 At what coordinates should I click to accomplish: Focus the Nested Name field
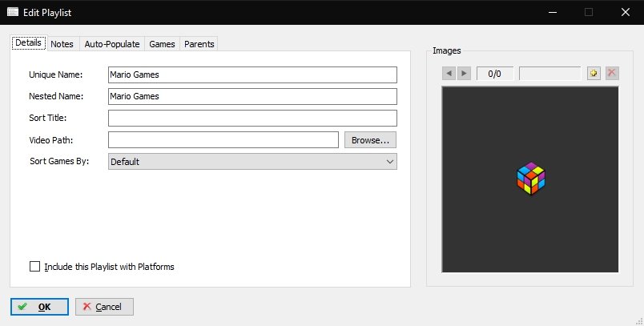(252, 96)
